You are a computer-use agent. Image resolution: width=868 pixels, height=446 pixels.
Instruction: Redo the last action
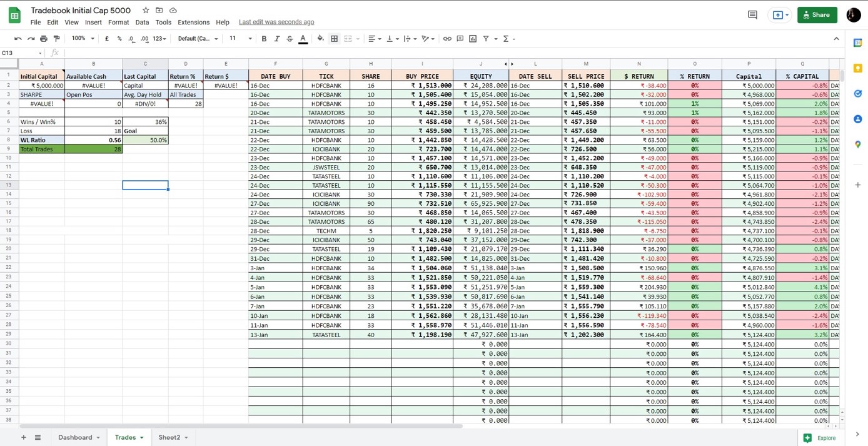click(x=31, y=39)
